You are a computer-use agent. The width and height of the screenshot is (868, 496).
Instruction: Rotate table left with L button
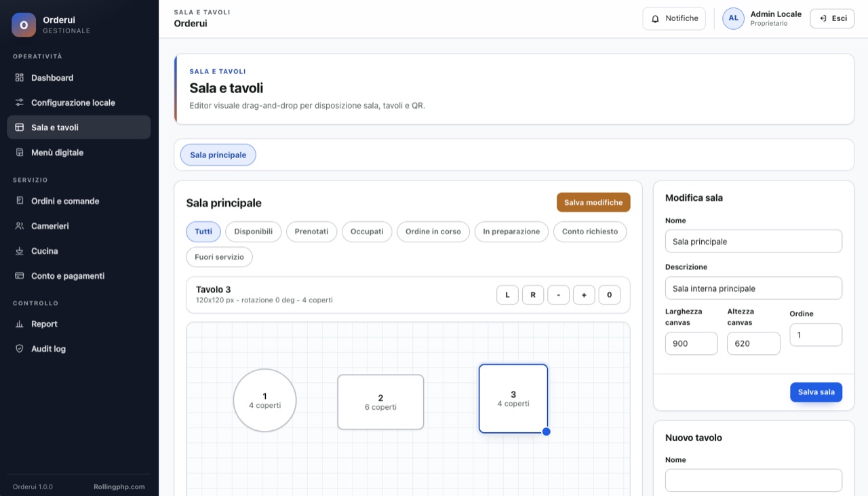507,295
